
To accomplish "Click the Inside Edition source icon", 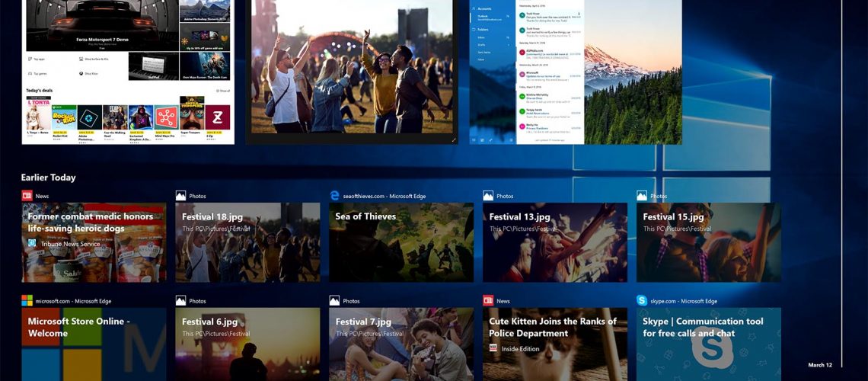I will pyautogui.click(x=494, y=348).
